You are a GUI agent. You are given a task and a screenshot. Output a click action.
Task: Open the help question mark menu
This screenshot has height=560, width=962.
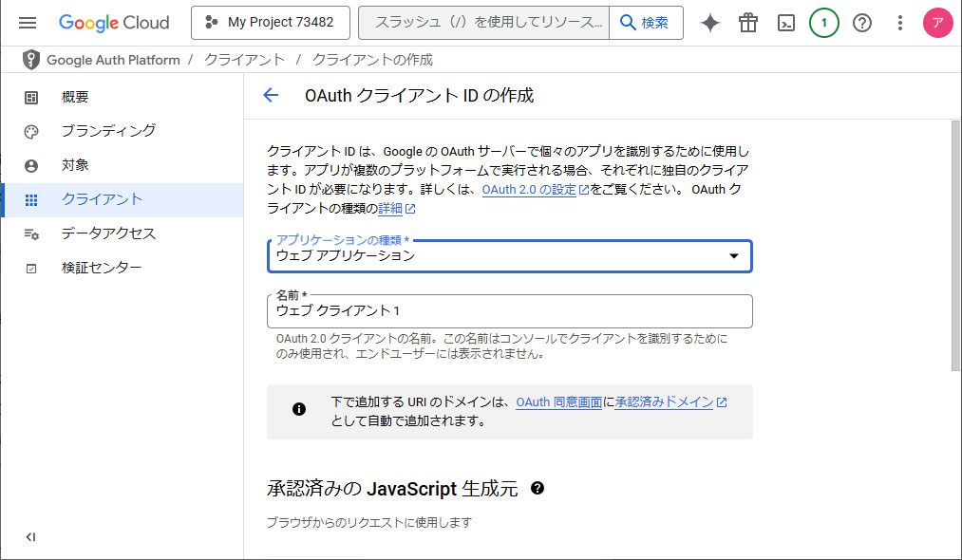pos(862,24)
